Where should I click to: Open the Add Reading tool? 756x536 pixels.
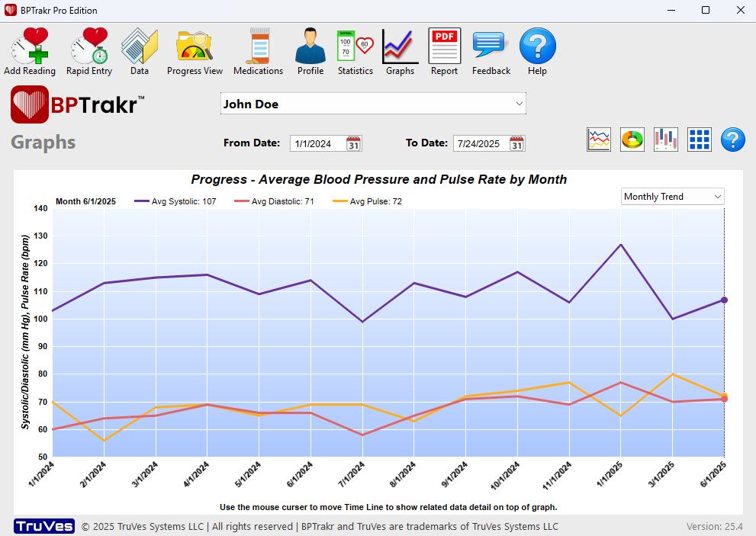(29, 51)
